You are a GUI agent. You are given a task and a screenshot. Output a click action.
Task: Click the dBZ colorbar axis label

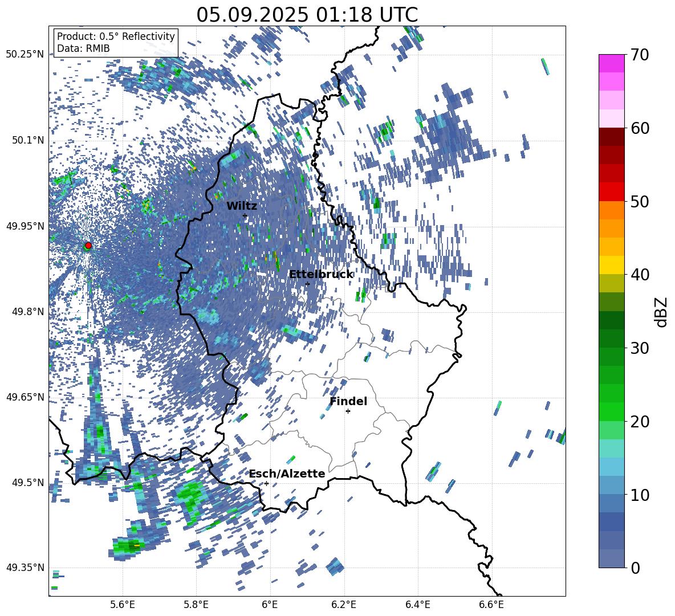coord(662,312)
